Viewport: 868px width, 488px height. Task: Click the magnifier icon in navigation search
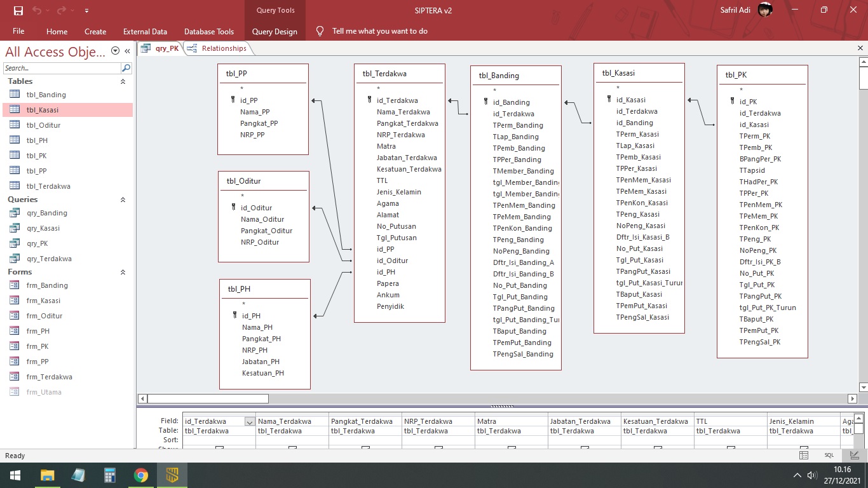126,68
